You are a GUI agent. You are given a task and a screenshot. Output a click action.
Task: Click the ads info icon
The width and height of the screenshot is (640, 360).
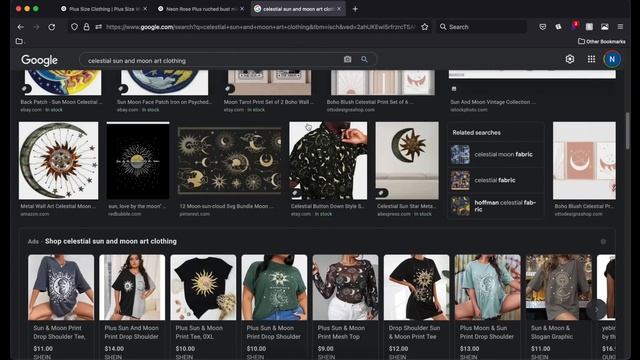603,242
